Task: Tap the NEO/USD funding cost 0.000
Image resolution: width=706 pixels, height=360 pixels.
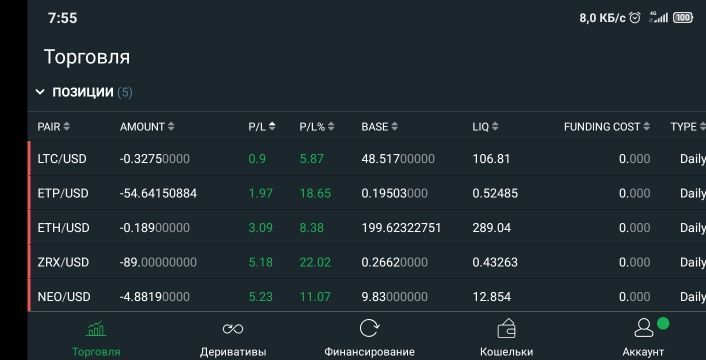Action: (634, 297)
